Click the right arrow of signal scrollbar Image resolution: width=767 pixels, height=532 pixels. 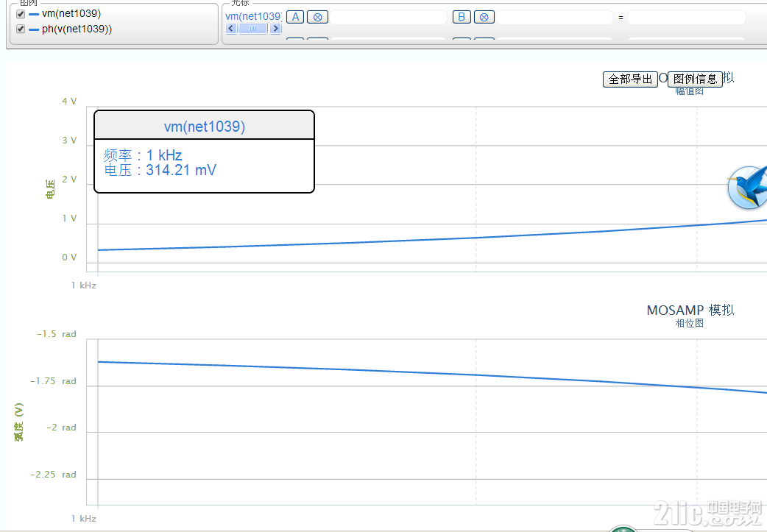click(276, 29)
